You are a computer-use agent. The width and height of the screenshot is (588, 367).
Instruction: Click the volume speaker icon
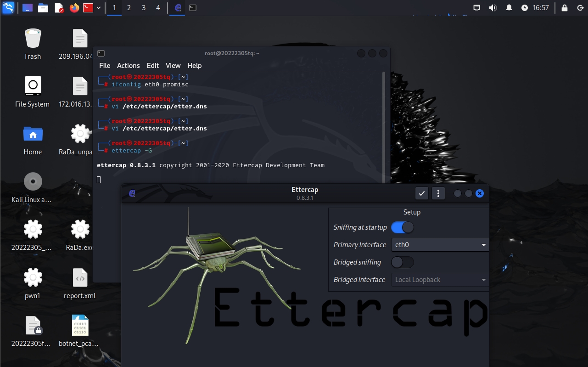tap(493, 8)
